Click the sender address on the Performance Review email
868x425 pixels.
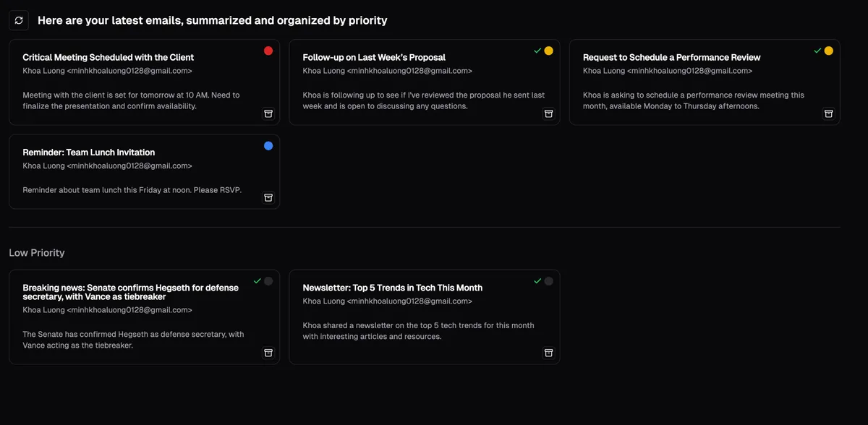coord(668,70)
